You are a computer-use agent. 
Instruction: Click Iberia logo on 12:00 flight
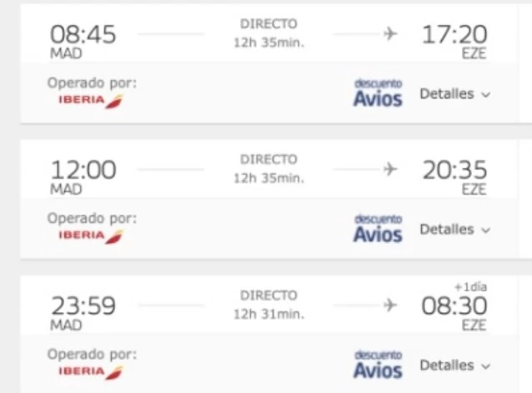90,236
